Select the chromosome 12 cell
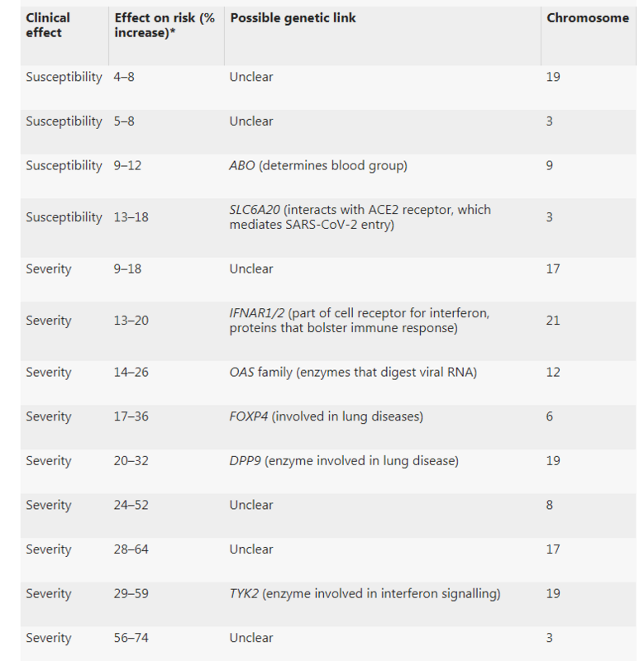Screen dimensions: 644x661 tap(553, 373)
